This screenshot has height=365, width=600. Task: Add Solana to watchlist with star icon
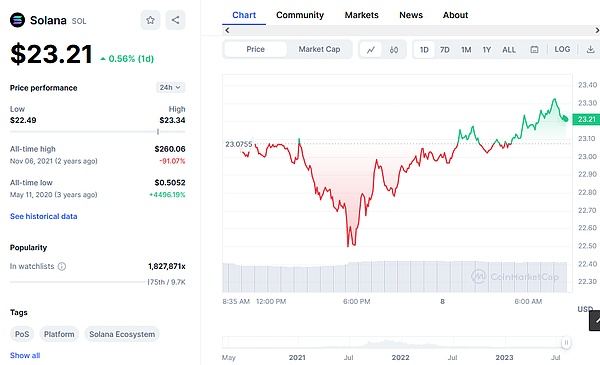point(150,20)
